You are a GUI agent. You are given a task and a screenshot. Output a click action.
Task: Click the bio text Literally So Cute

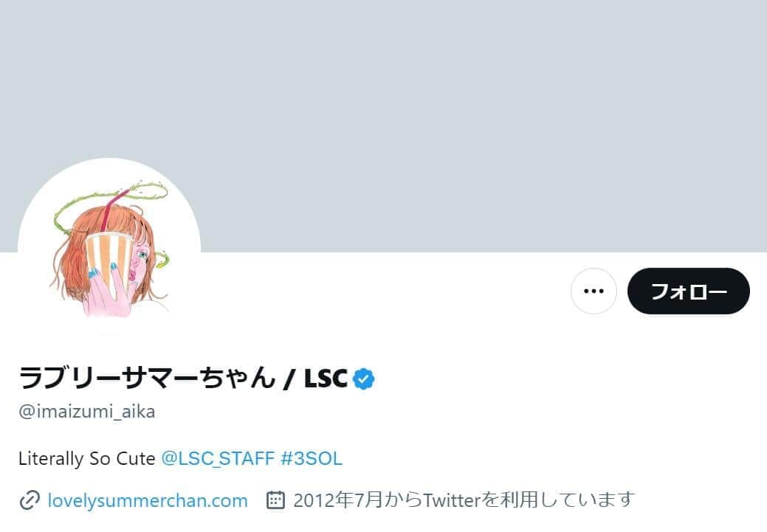[86, 459]
